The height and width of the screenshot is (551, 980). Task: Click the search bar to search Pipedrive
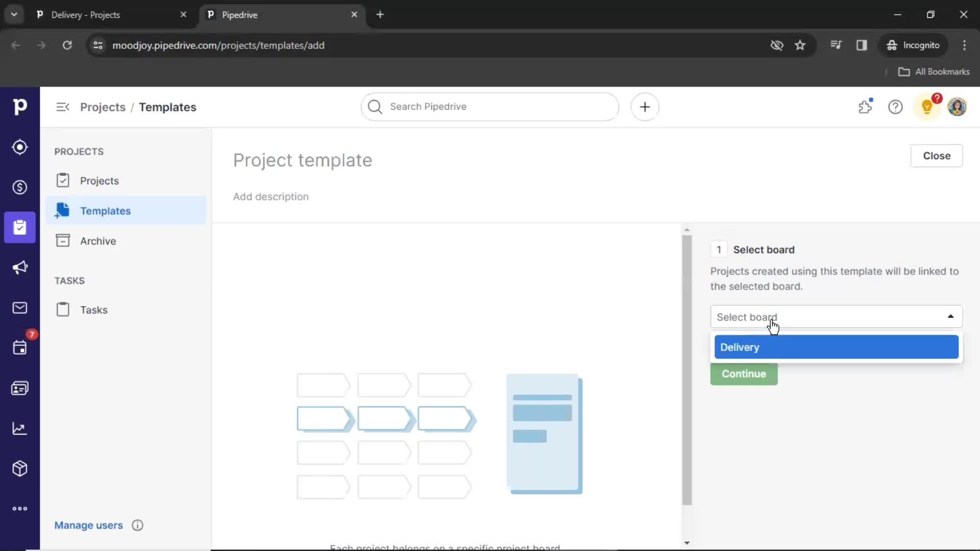click(491, 106)
